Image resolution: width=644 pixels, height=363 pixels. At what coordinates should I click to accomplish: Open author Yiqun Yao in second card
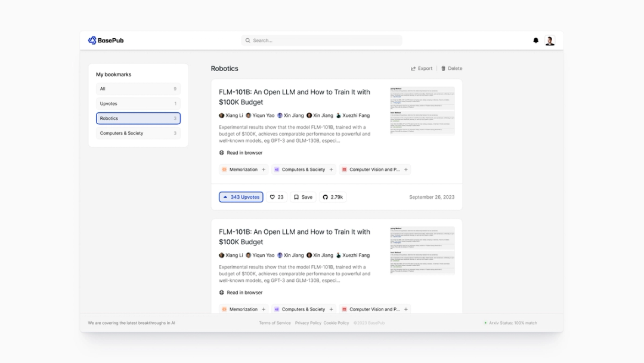[260, 256]
